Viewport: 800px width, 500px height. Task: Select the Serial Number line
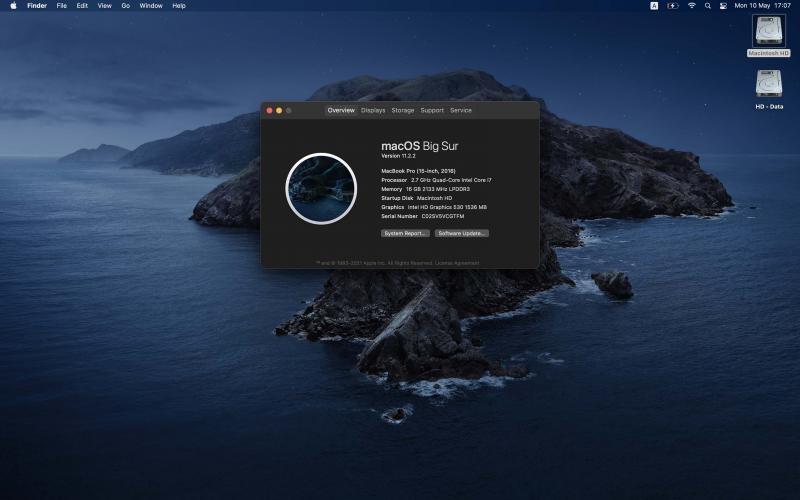(x=422, y=216)
